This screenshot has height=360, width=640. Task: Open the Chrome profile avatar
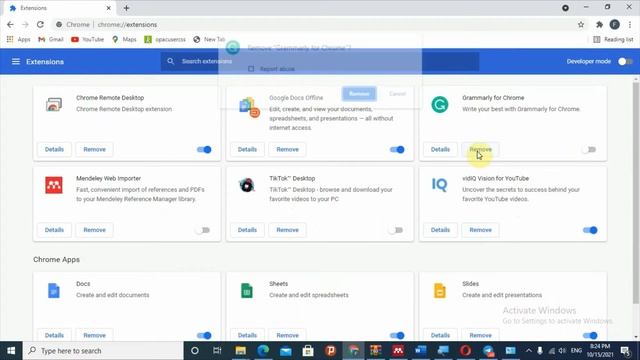(x=615, y=24)
